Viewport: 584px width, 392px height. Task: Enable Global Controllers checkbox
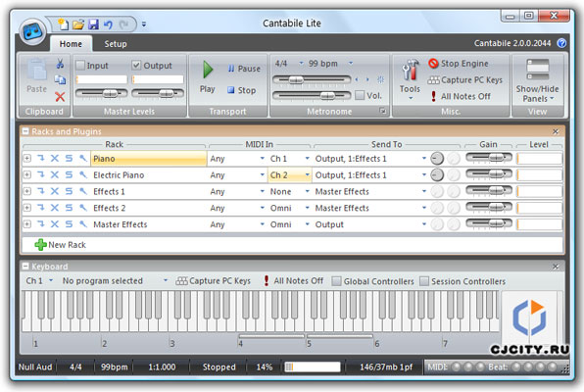(x=336, y=281)
